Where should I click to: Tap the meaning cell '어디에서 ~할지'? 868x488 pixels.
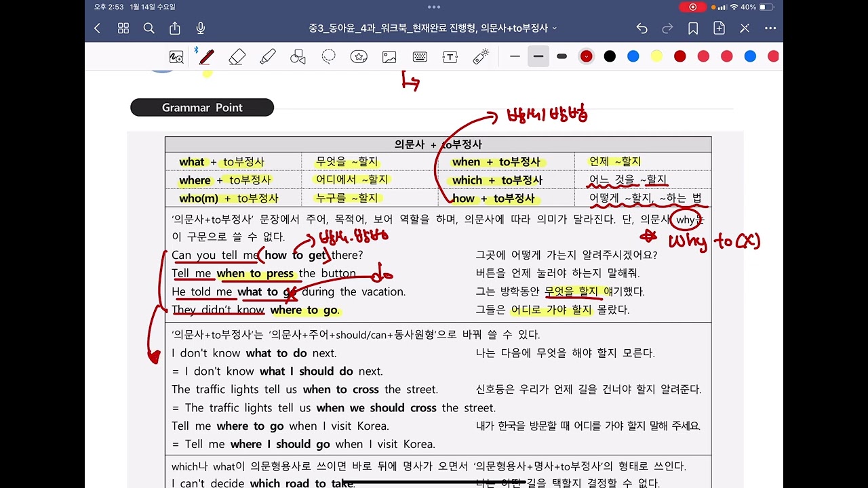(352, 180)
